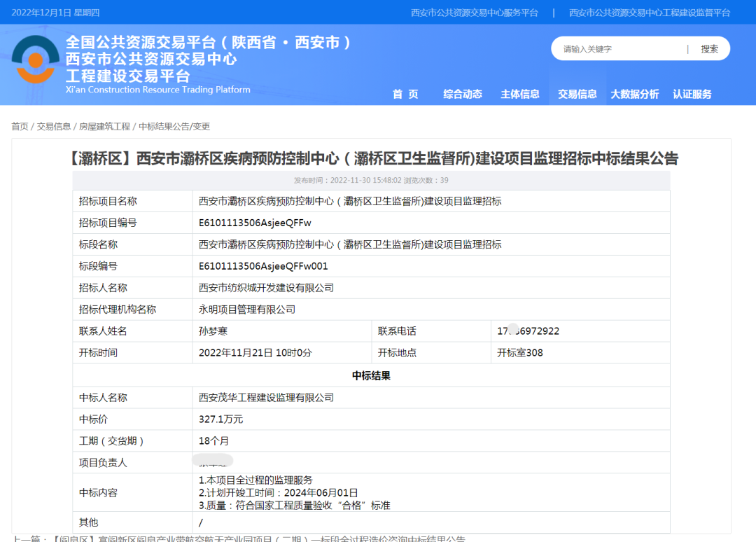Image resolution: width=756 pixels, height=542 pixels.
Task: Click the 项目负责人 row label
Action: click(x=103, y=463)
